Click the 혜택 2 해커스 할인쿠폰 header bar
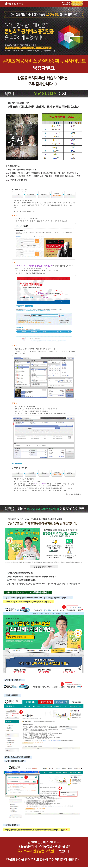This screenshot has height=868, width=88. [44, 509]
